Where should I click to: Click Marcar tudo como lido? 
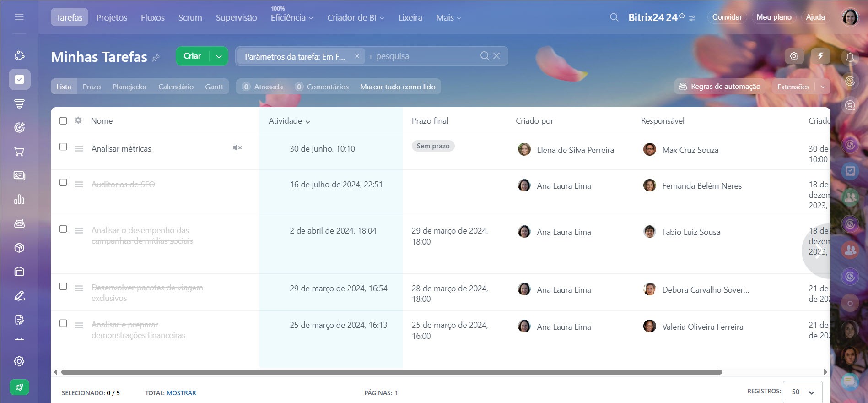coord(398,87)
